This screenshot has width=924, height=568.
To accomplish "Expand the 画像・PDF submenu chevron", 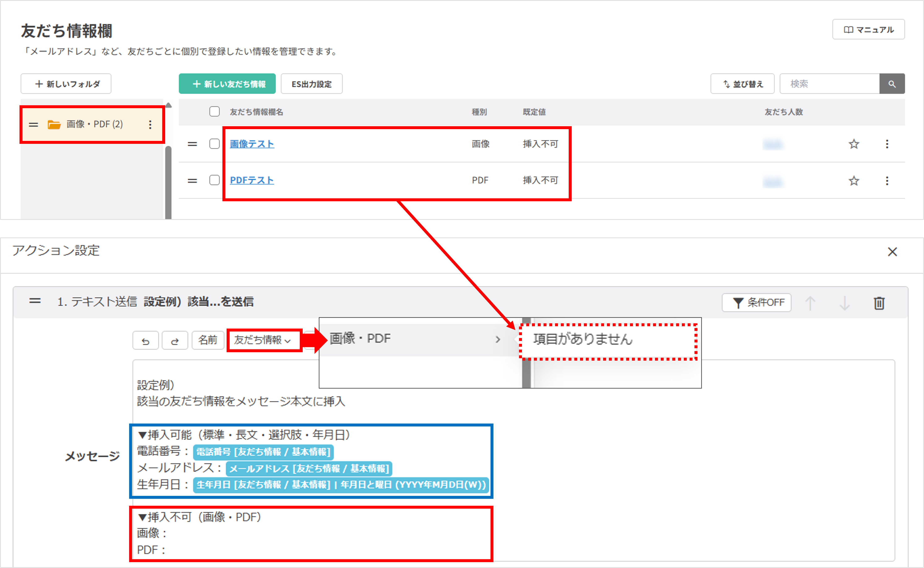I will [x=498, y=339].
